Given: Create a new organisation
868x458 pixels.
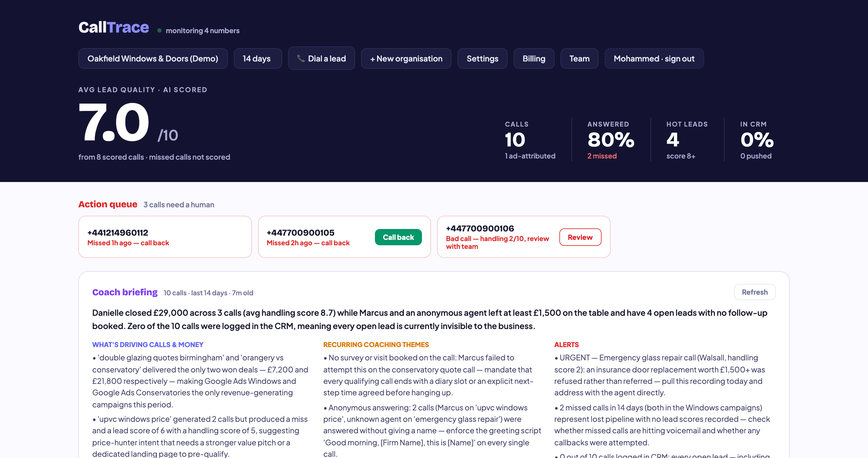Looking at the screenshot, I should [406, 58].
